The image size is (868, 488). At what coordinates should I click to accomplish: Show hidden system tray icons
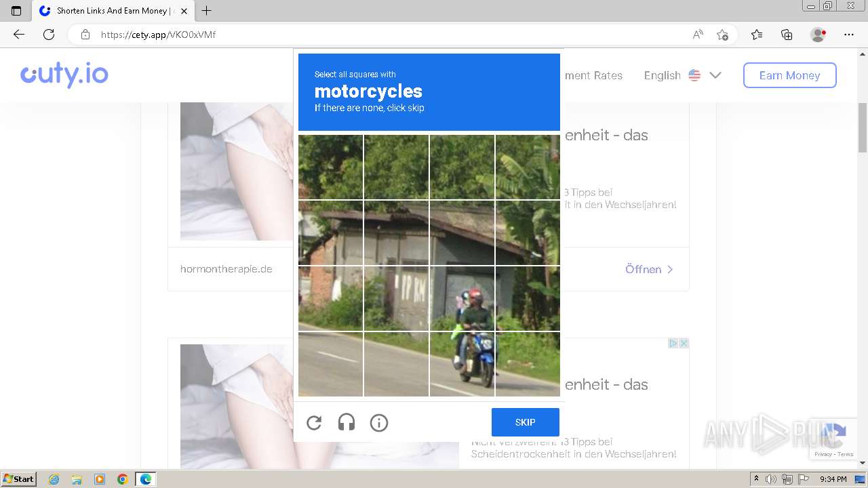tap(756, 479)
